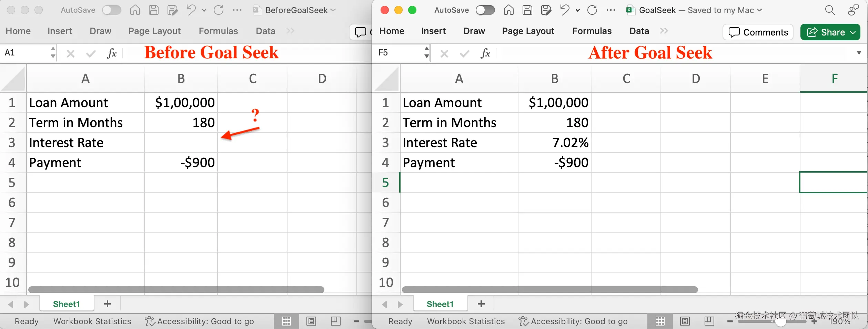Open the Draw tab in BeforeGoalSeek window

pos(100,31)
